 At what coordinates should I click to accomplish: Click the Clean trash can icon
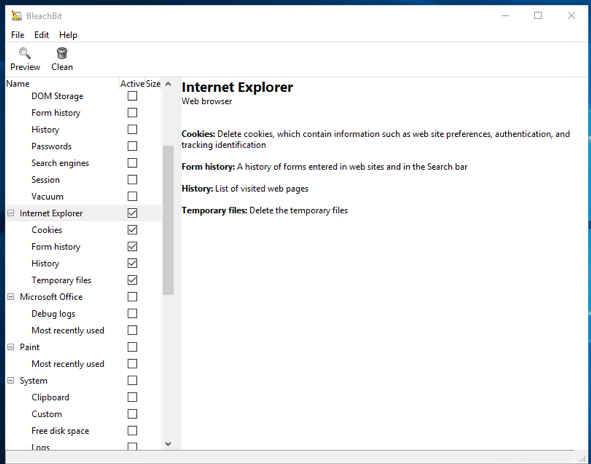[x=62, y=54]
